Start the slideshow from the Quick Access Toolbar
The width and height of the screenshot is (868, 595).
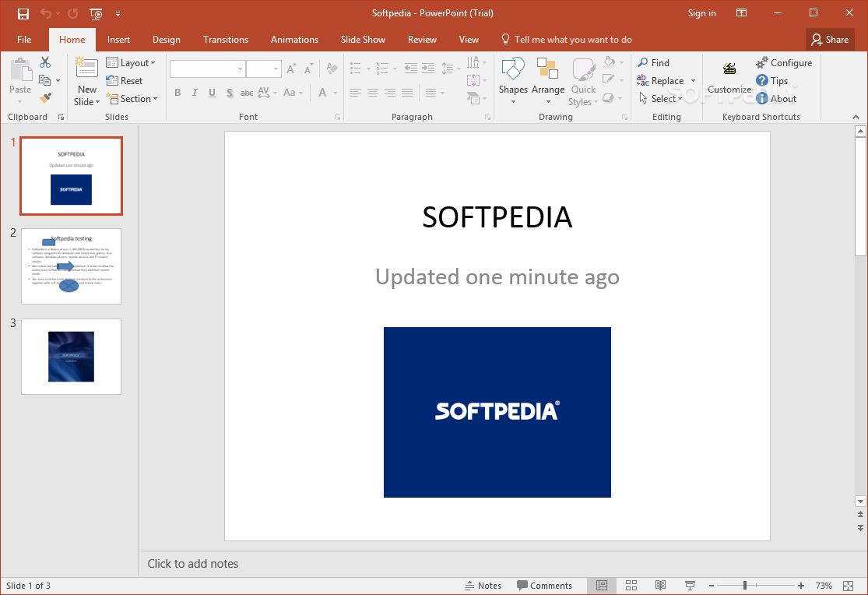tap(96, 13)
